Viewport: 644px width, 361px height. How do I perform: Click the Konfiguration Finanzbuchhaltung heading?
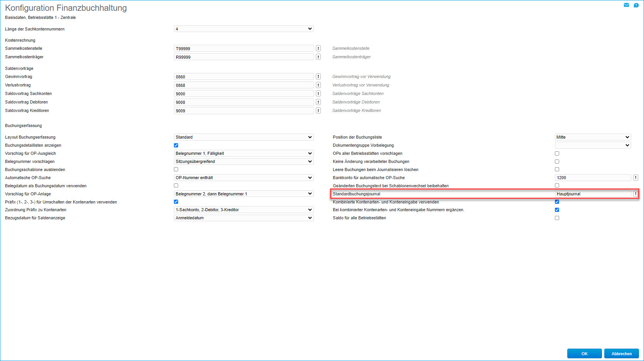click(x=66, y=8)
